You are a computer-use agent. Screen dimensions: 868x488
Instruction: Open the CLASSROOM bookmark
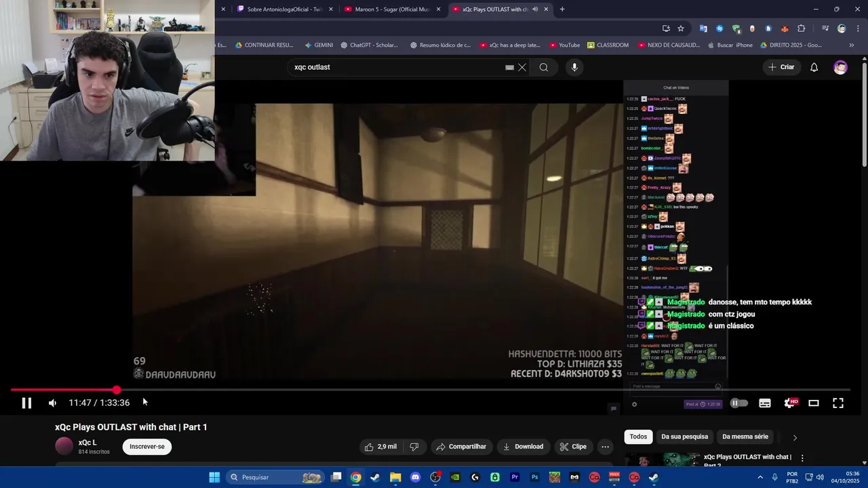click(x=608, y=45)
